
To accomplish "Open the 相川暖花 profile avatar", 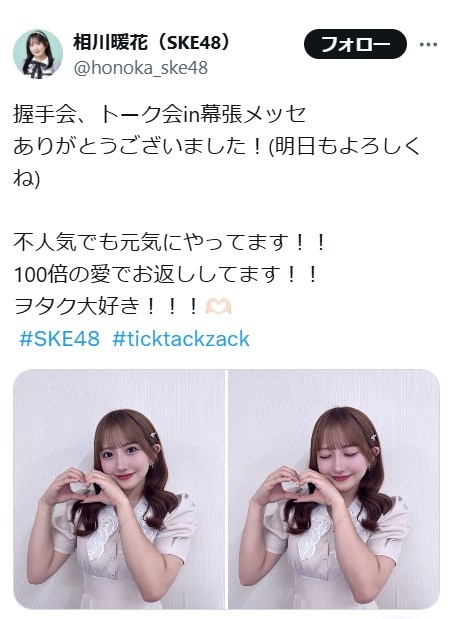I will 38,54.
